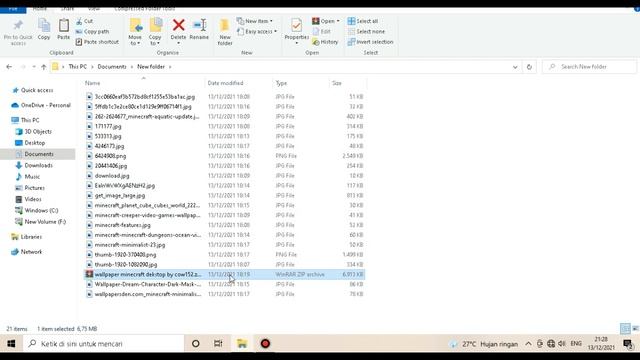640x360 pixels.
Task: Open 3D Objects in sidebar
Action: (33, 131)
